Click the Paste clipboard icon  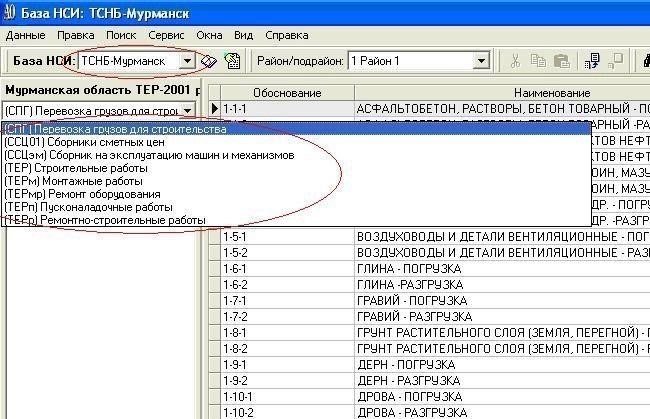(x=561, y=61)
